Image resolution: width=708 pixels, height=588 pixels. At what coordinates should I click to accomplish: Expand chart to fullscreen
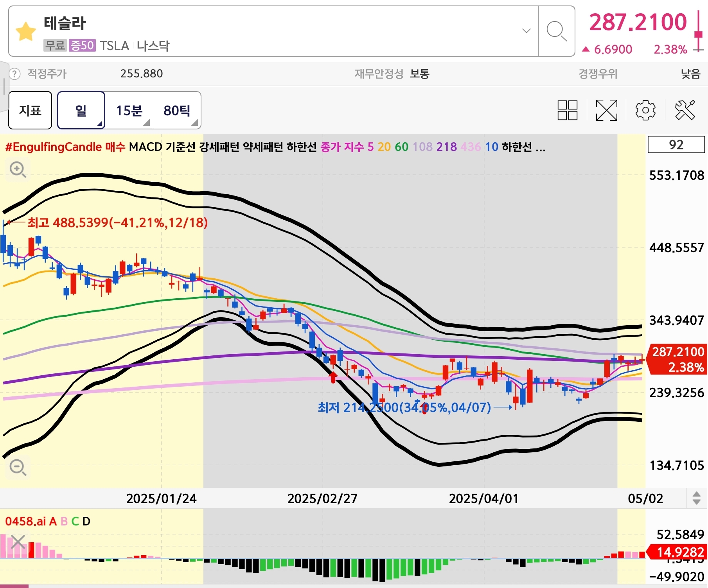pos(606,110)
